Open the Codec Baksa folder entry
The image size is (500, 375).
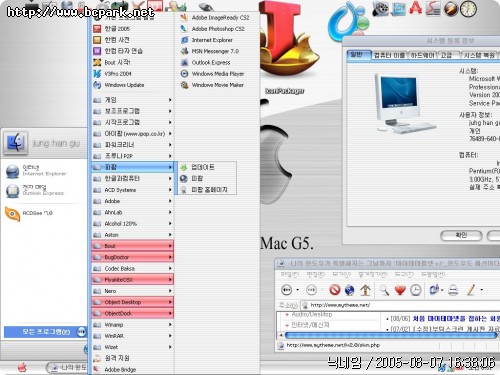coord(133,269)
